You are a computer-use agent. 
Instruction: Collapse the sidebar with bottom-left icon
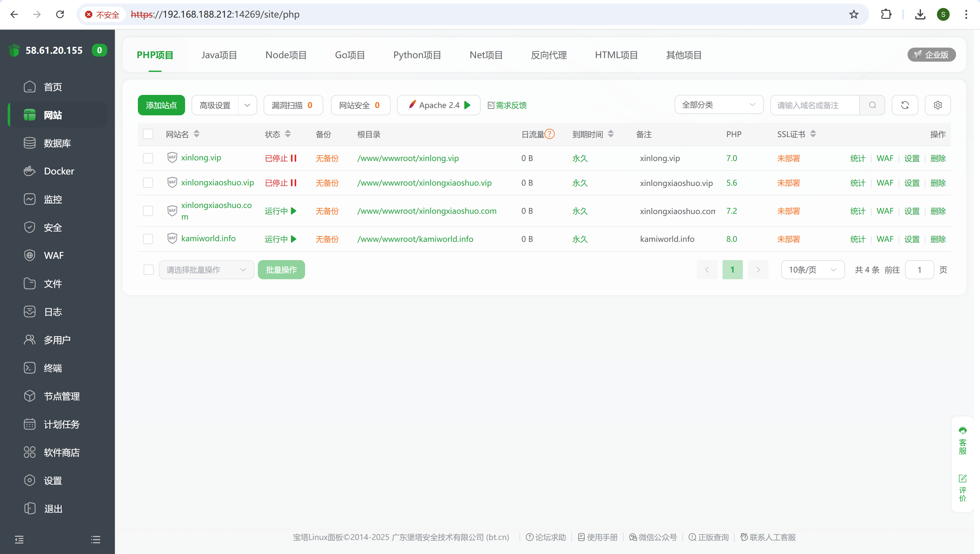coord(19,539)
